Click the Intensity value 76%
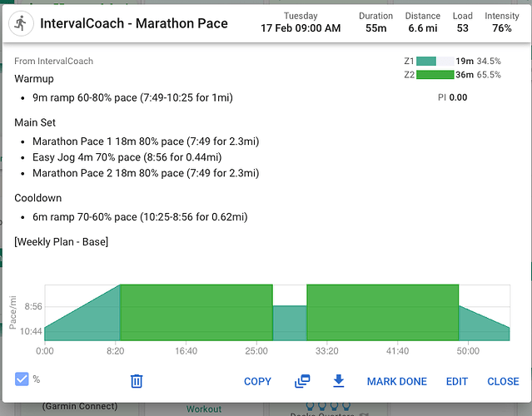 click(502, 28)
